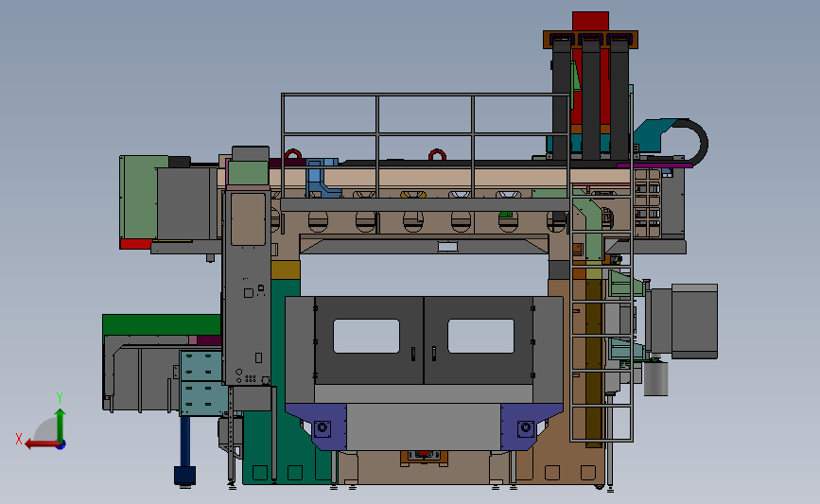Click the blue Z axis dot of triad

pos(61,445)
